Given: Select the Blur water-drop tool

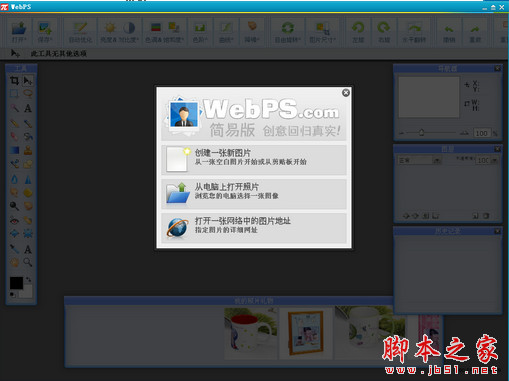Looking at the screenshot, I should [x=14, y=179].
